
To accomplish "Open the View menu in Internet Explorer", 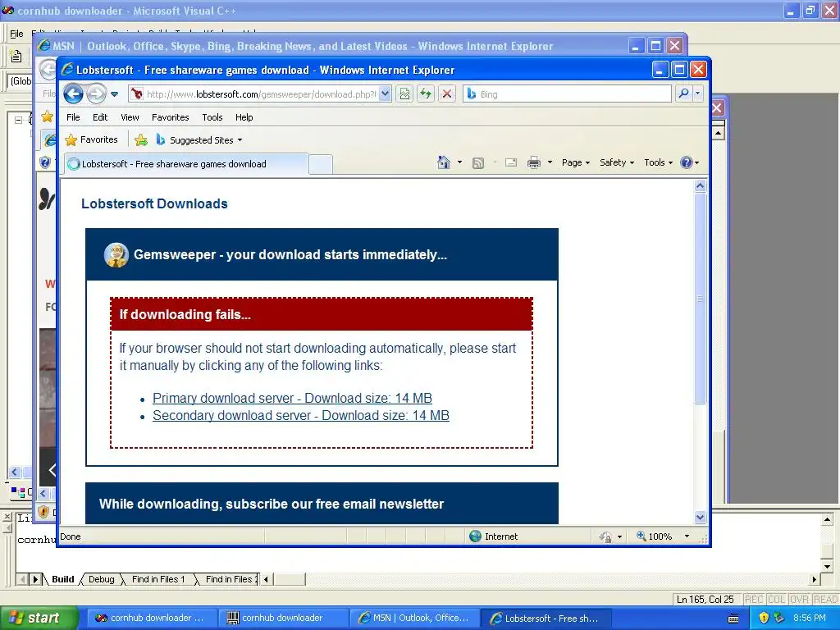I will pos(130,117).
